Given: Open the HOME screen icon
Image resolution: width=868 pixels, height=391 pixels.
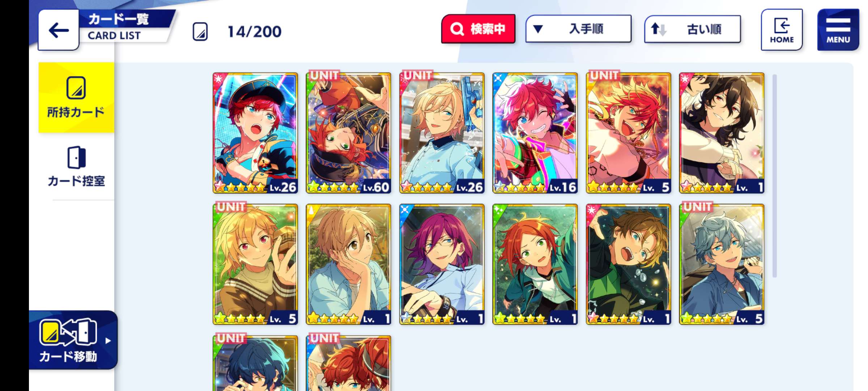Looking at the screenshot, I should pyautogui.click(x=782, y=30).
